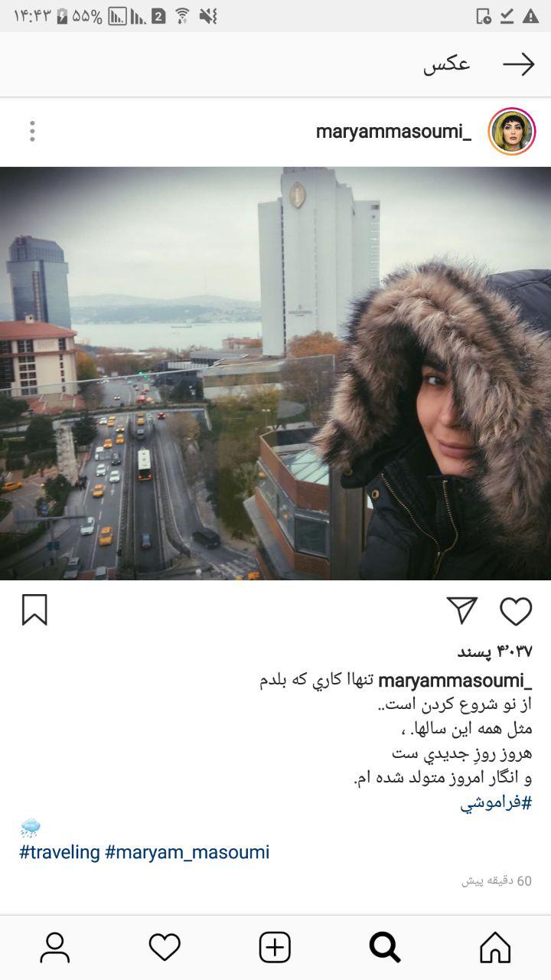Tap the back arrow in the header
This screenshot has height=980, width=551.
(519, 64)
